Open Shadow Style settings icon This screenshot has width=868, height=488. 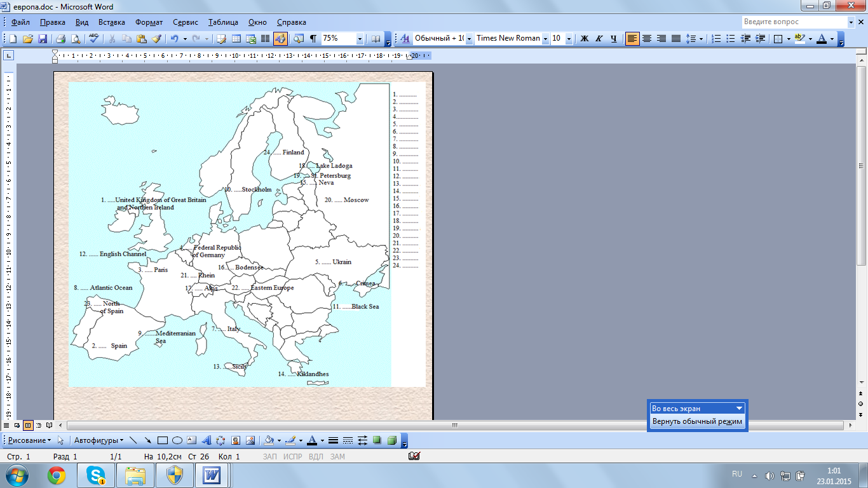coord(377,440)
